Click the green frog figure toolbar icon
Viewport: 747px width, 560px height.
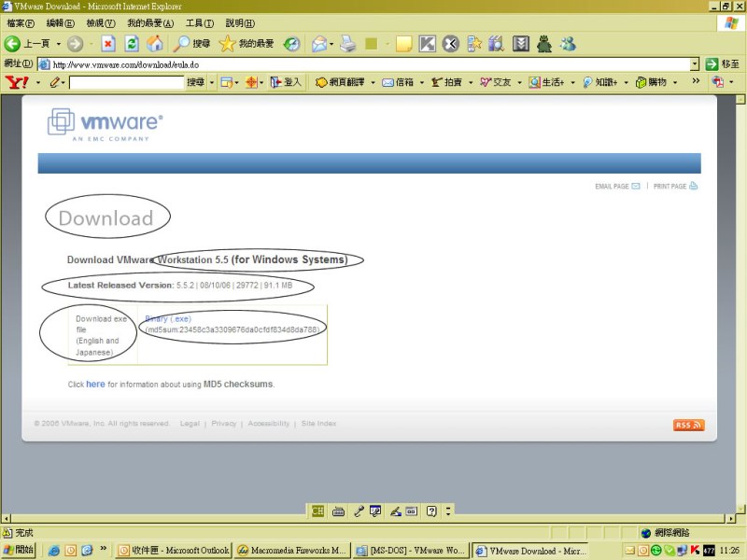(x=544, y=44)
